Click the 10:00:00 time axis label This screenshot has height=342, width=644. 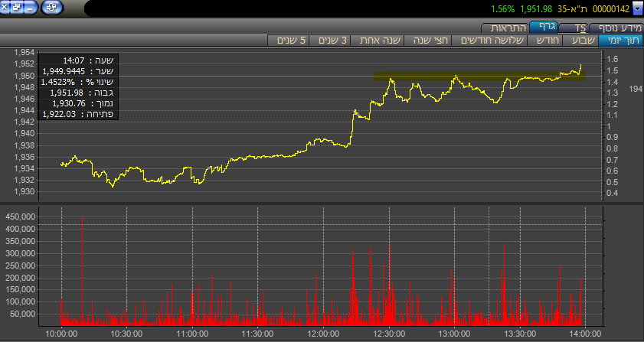tap(61, 334)
